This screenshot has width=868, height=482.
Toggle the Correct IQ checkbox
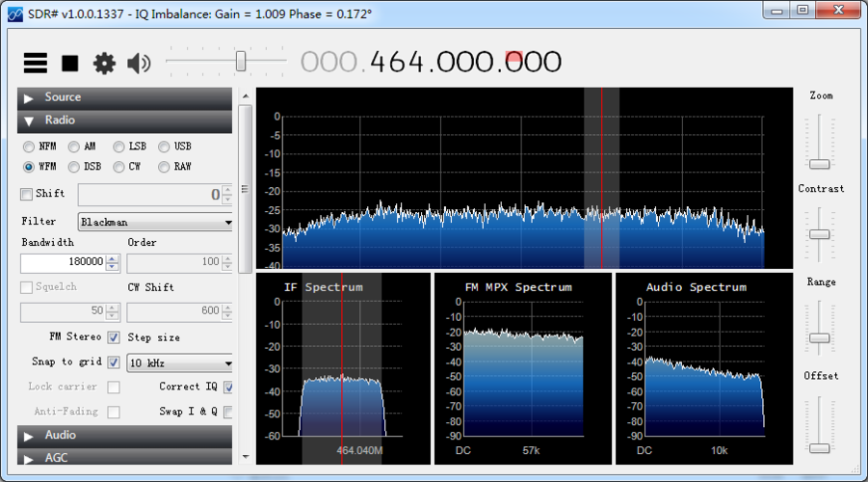point(228,387)
